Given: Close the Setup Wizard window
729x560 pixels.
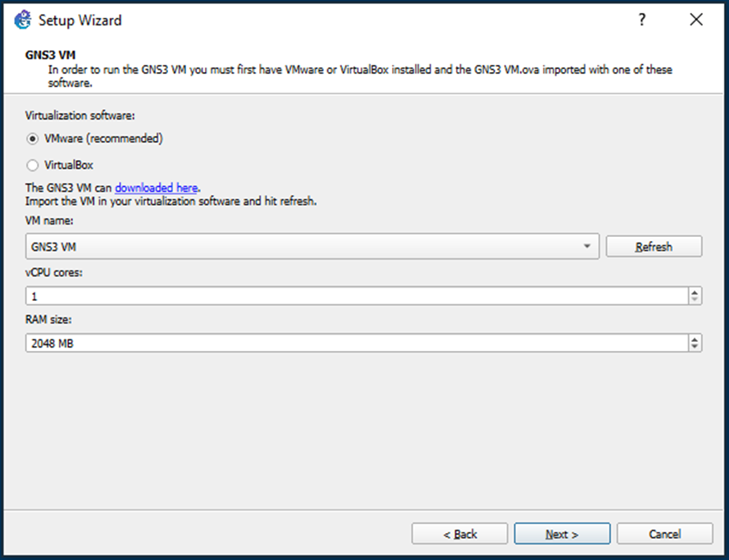Looking at the screenshot, I should 696,20.
